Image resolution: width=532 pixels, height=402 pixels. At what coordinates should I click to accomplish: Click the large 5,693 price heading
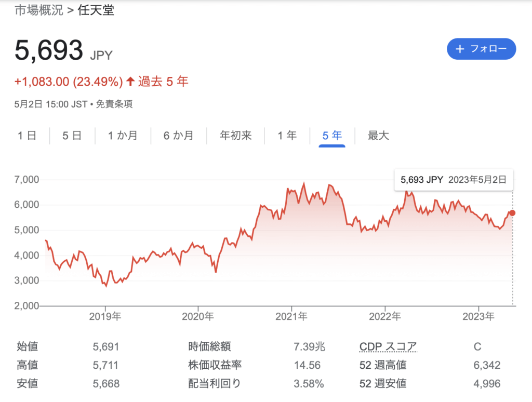pos(49,50)
